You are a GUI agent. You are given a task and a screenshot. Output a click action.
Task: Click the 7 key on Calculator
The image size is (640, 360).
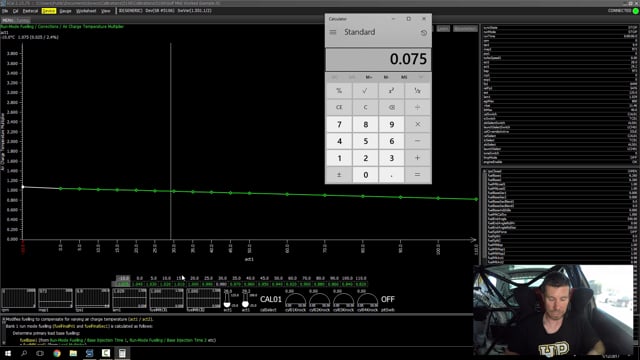click(x=339, y=124)
